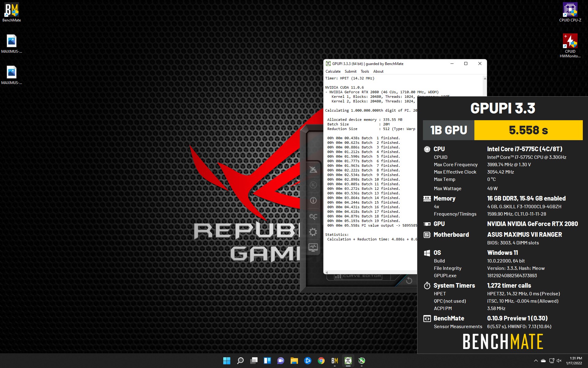Click the 'Statistics:' line in GPUPI

click(x=337, y=235)
